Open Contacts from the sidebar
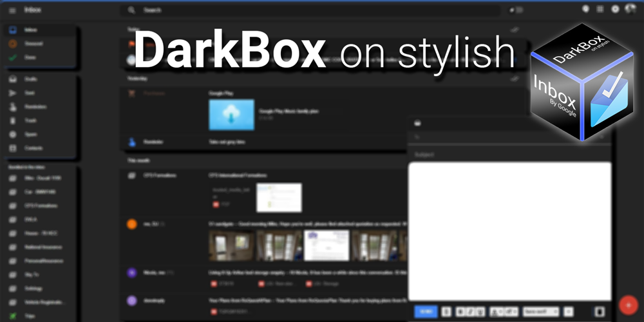This screenshot has width=644, height=322. (40, 148)
